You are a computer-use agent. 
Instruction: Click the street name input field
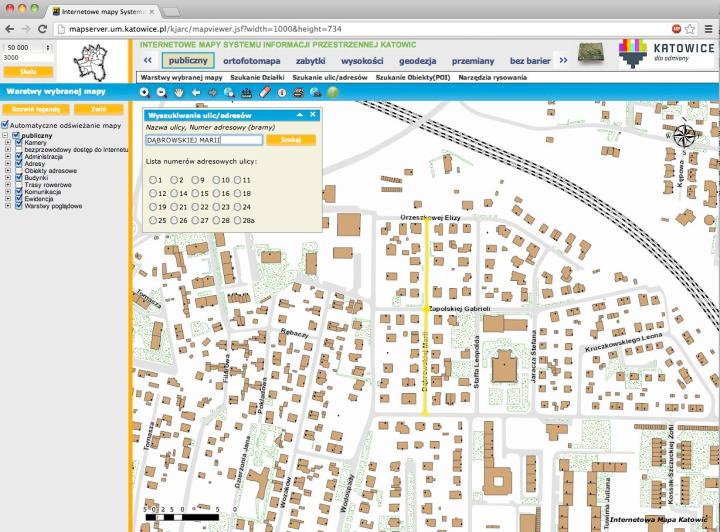[x=203, y=140]
